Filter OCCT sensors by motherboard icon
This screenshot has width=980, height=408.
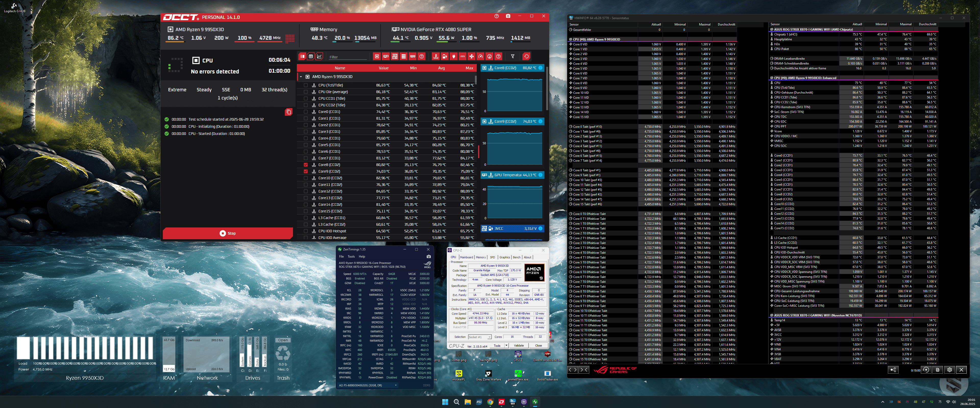tap(395, 56)
